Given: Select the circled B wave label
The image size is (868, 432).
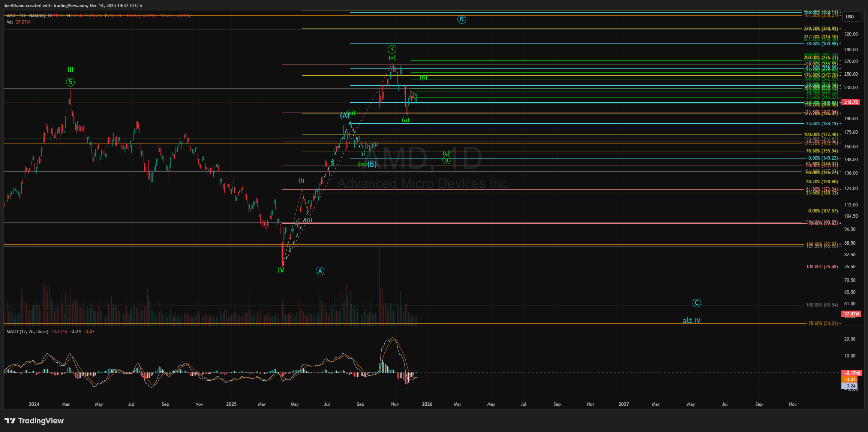Looking at the screenshot, I should [x=462, y=19].
